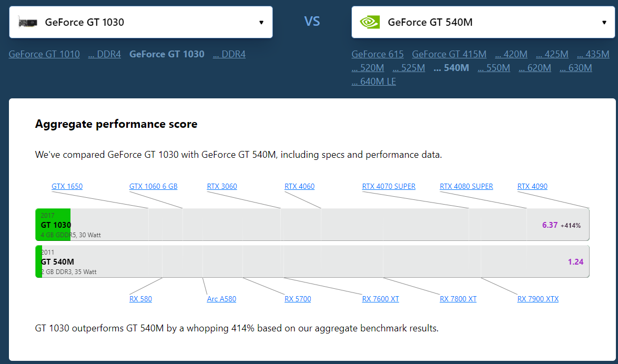Follow the RTX 3060 marker link

click(x=222, y=186)
